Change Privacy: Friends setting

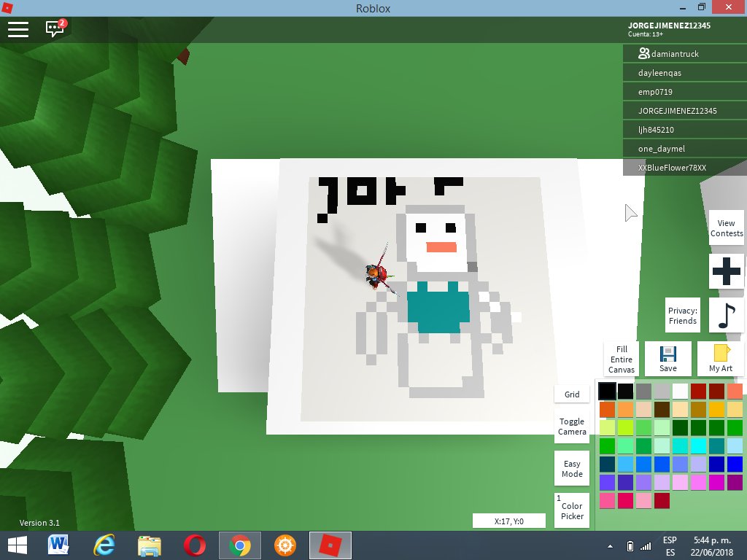pos(682,315)
